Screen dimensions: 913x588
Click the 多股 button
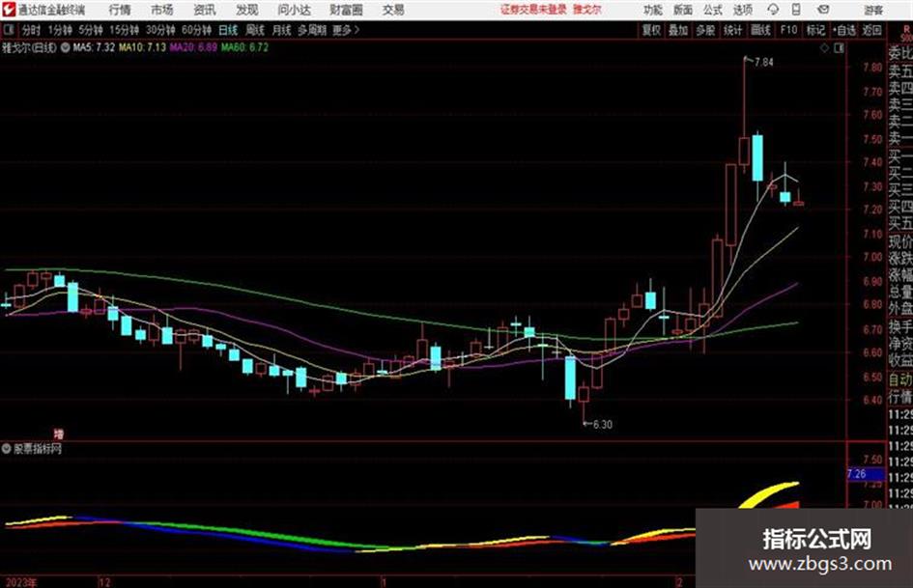tap(705, 30)
